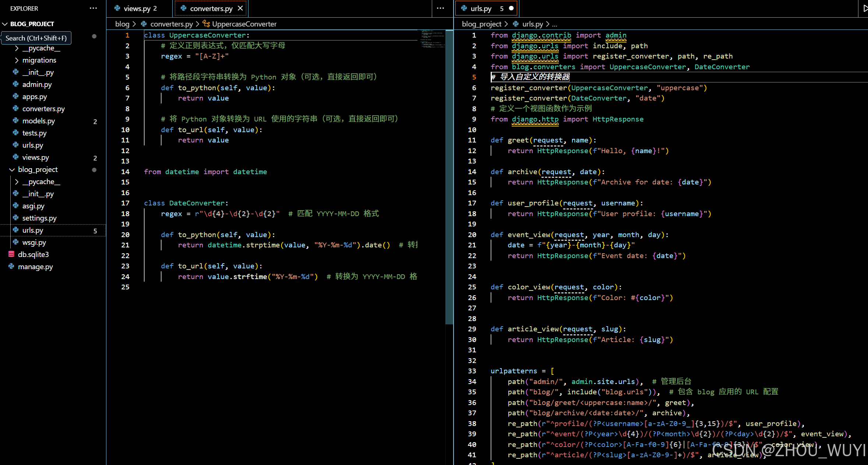Click problem count 2 beside models.py
Screen dimensions: 868x465
click(95, 121)
